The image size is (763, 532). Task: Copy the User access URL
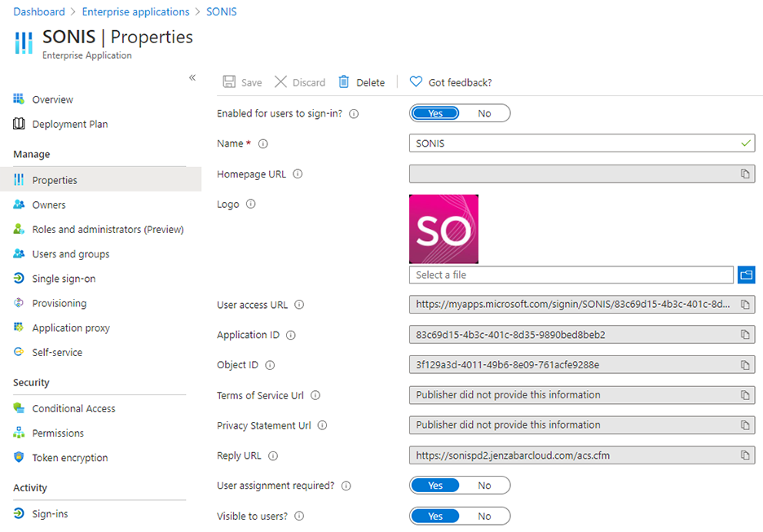[x=745, y=305]
